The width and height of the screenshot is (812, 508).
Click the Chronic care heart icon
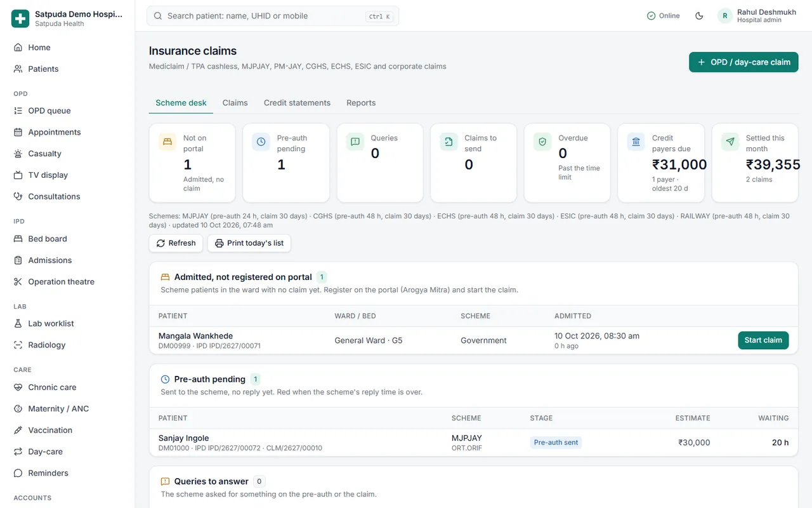(18, 388)
